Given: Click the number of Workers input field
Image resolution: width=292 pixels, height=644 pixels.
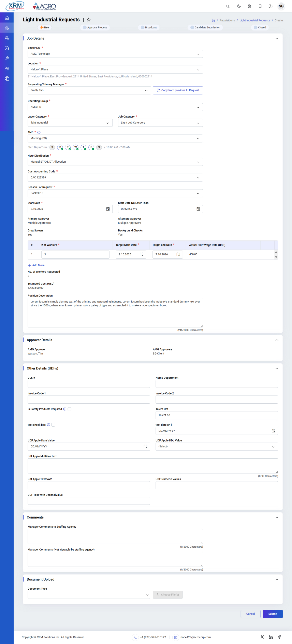Looking at the screenshot, I should point(75,255).
